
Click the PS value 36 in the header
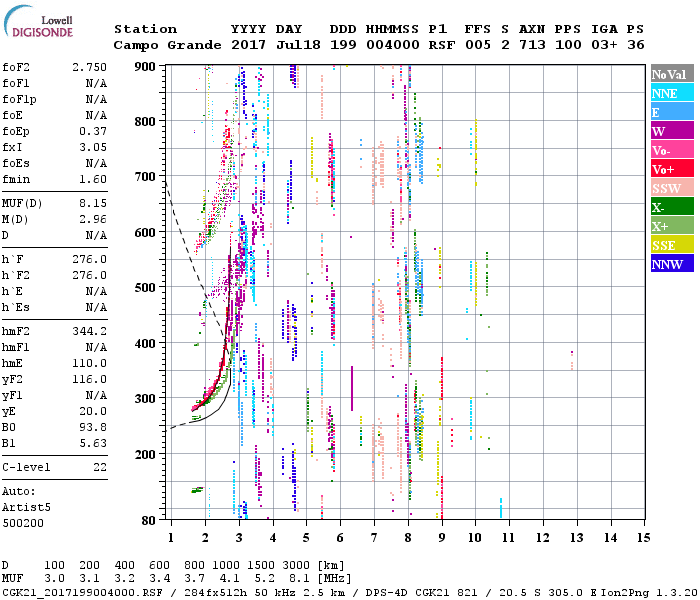pos(636,45)
